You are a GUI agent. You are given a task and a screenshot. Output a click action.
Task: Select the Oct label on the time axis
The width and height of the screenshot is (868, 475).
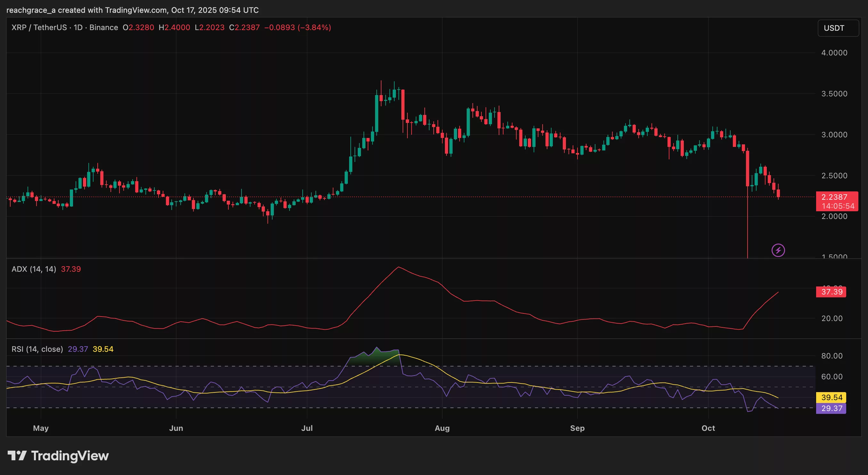pos(708,428)
